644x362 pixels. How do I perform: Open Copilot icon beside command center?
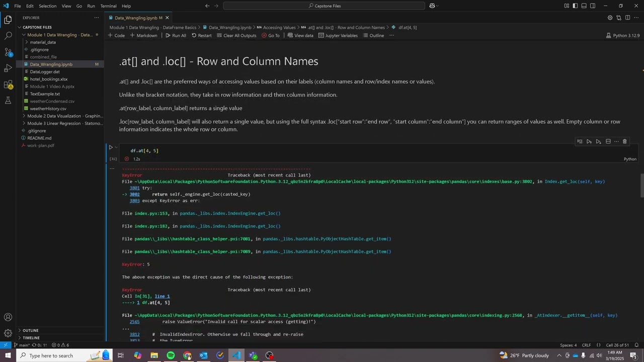(432, 6)
